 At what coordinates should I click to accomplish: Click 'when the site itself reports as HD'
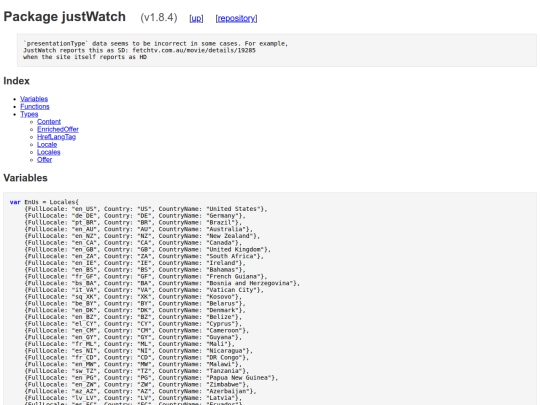point(85,57)
